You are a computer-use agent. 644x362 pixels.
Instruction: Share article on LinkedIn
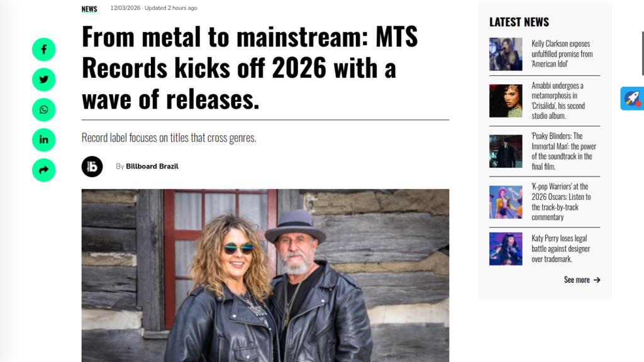click(x=44, y=140)
